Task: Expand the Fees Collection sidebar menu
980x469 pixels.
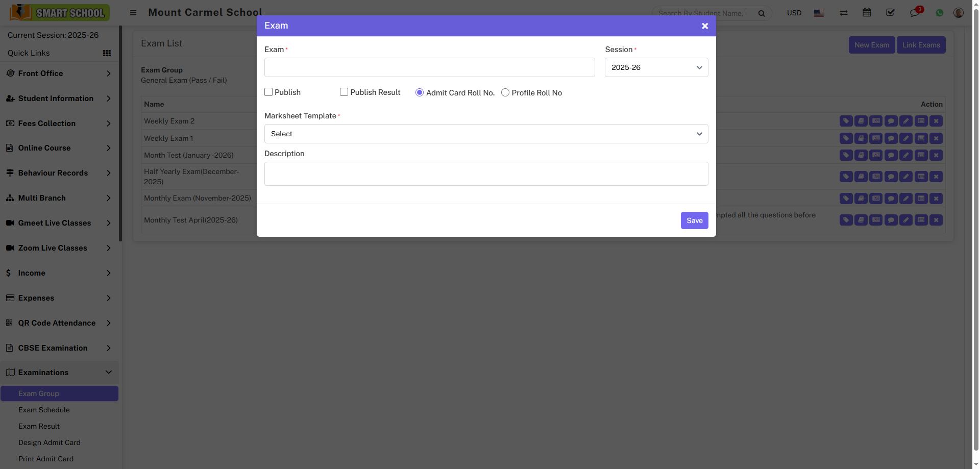Action: (58, 124)
